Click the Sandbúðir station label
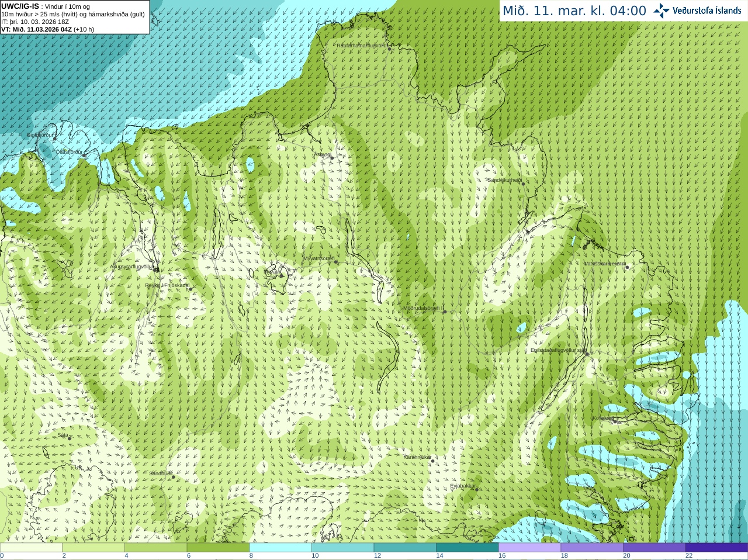Viewport: 748px width, 560px height. point(161,473)
